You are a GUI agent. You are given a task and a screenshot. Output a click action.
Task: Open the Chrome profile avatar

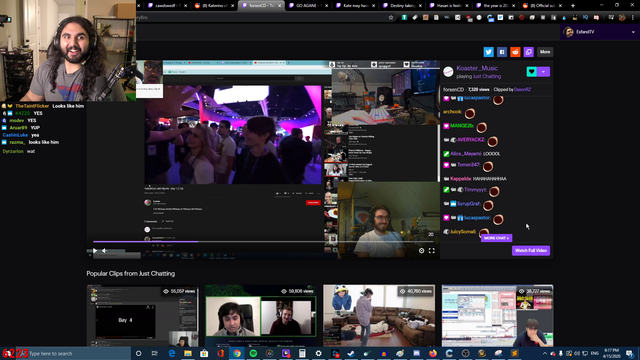(x=622, y=18)
